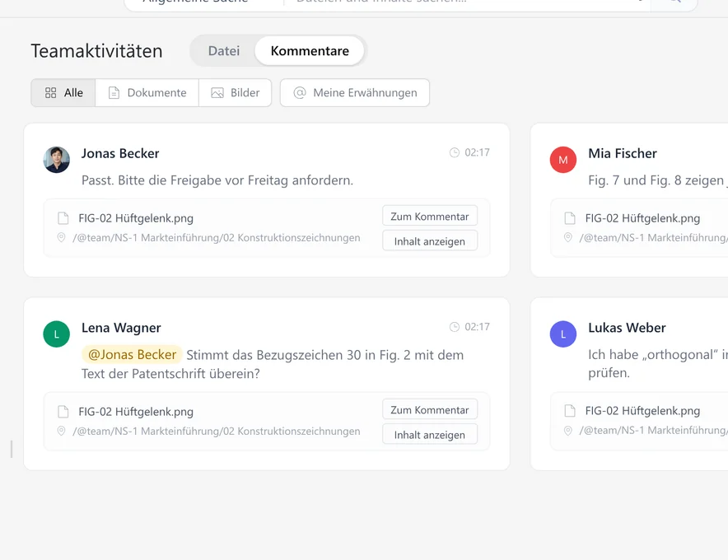Filter comments by Bilder
The image size is (728, 560).
[x=236, y=93]
